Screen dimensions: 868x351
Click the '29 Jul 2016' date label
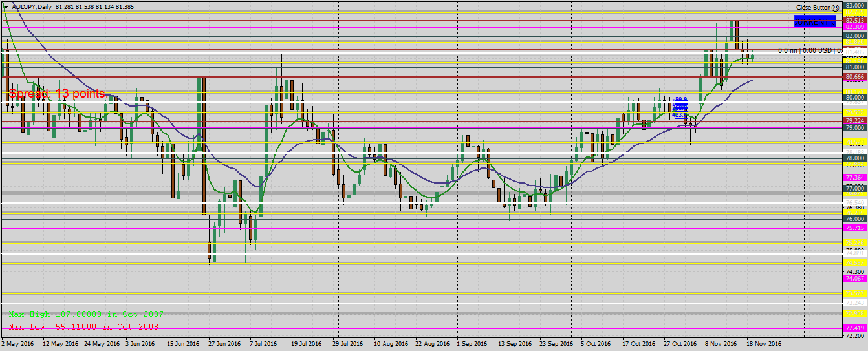tap(349, 344)
